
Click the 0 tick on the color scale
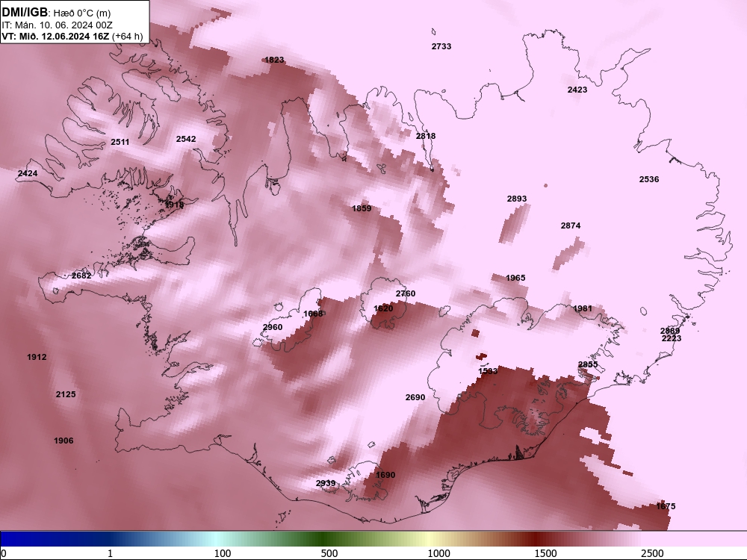click(x=4, y=553)
